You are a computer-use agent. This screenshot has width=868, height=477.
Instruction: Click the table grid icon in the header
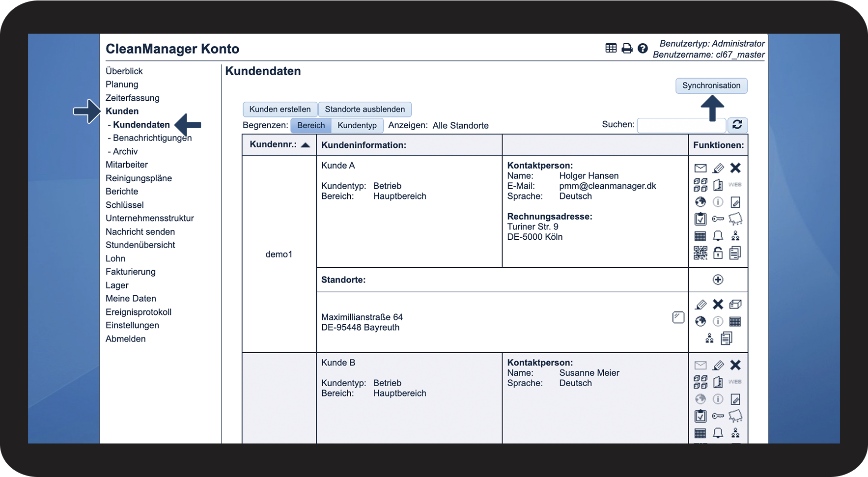(611, 48)
